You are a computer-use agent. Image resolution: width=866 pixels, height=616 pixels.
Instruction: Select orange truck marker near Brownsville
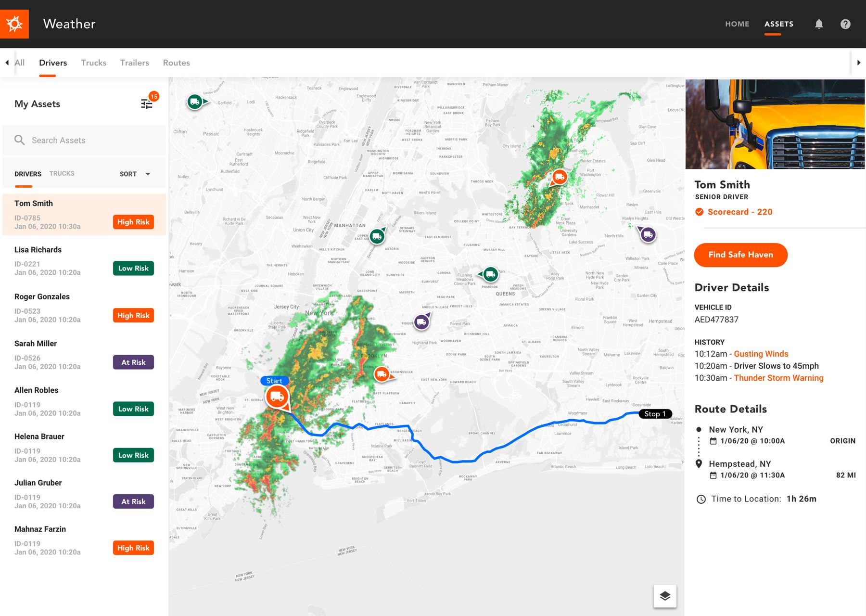382,374
